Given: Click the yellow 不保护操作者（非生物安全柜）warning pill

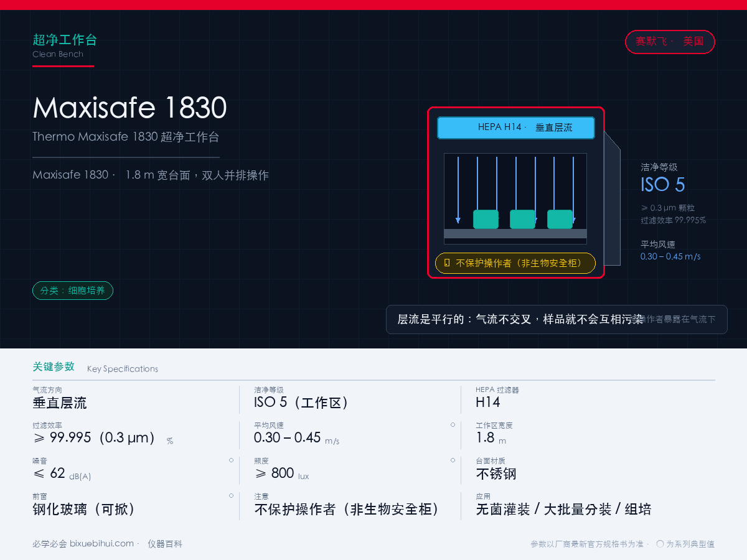Looking at the screenshot, I should pyautogui.click(x=515, y=263).
